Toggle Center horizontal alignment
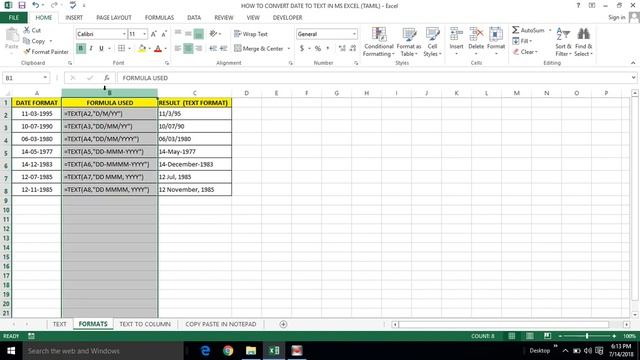640x360 pixels. [188, 49]
